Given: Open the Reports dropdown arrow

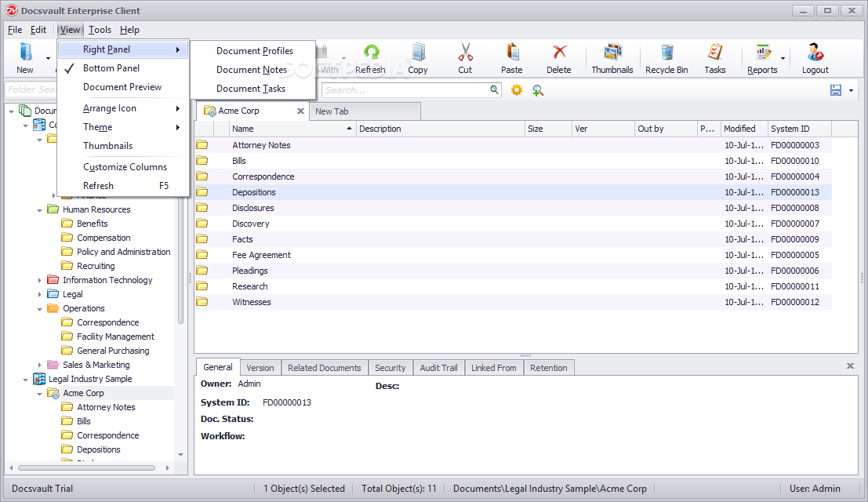Looking at the screenshot, I should 783,58.
